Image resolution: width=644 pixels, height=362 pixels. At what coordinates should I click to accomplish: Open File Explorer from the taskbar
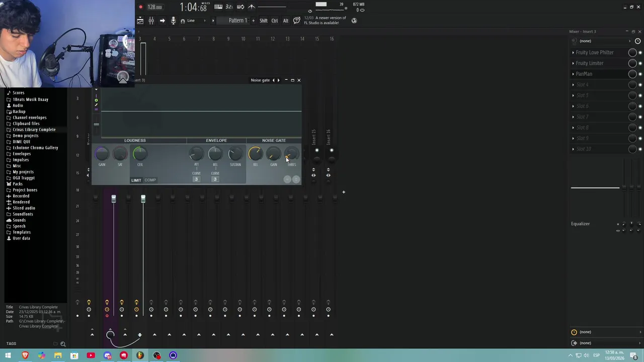(58, 355)
